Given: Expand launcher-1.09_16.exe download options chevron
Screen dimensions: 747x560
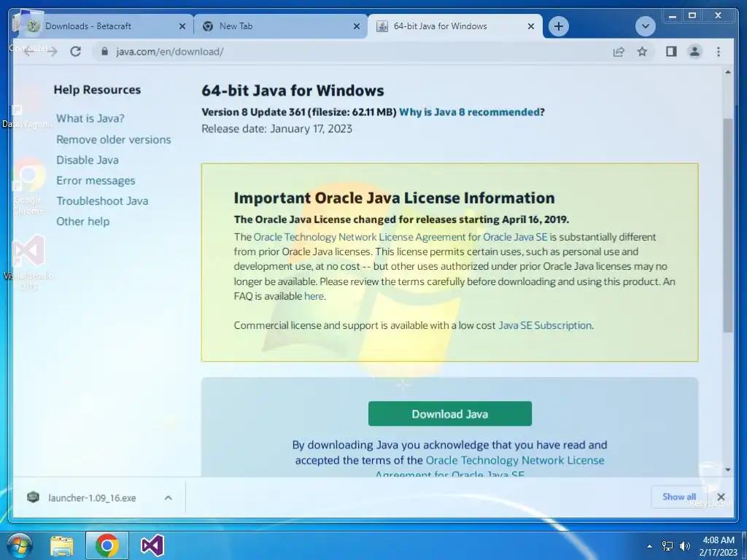Looking at the screenshot, I should coord(169,497).
